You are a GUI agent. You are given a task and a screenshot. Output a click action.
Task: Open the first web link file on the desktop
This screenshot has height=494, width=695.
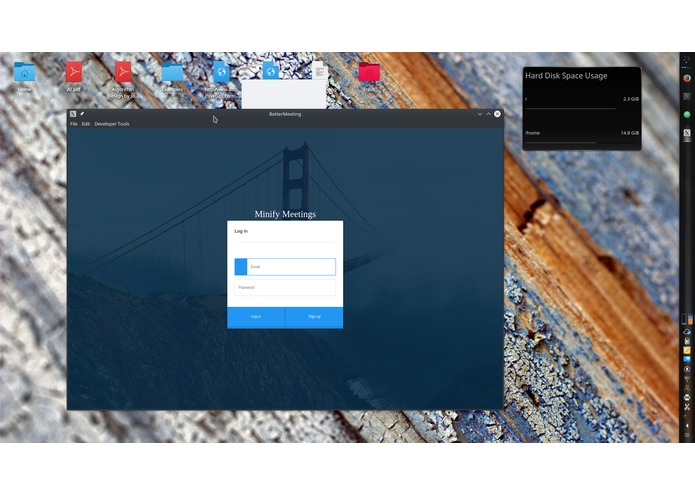click(221, 72)
